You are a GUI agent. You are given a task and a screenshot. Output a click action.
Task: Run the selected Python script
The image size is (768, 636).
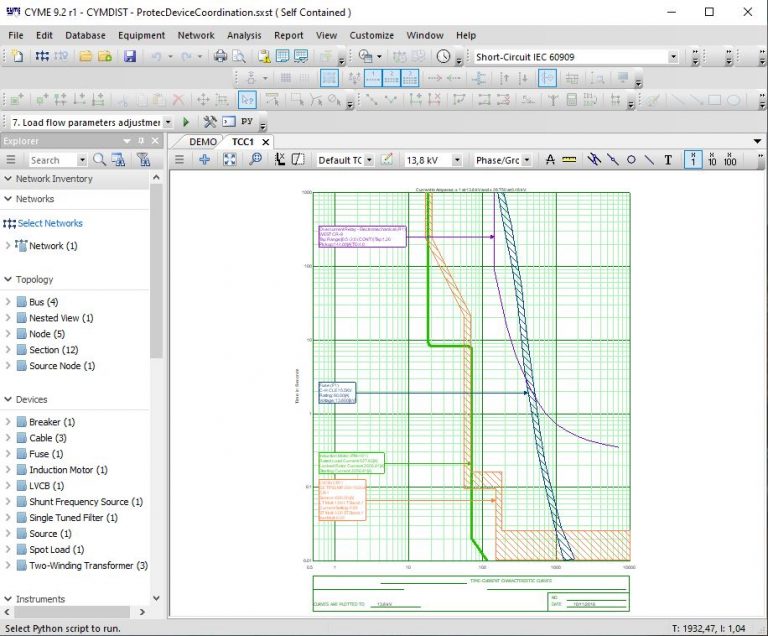pyautogui.click(x=186, y=122)
